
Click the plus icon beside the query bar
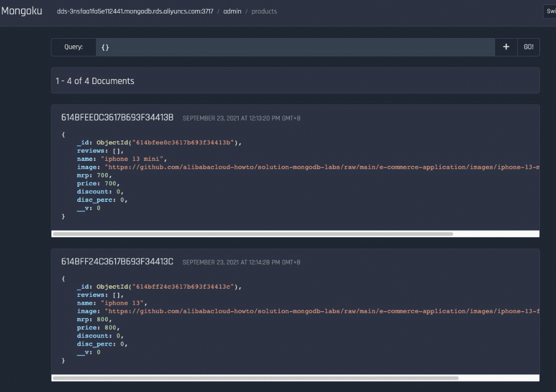coord(506,47)
